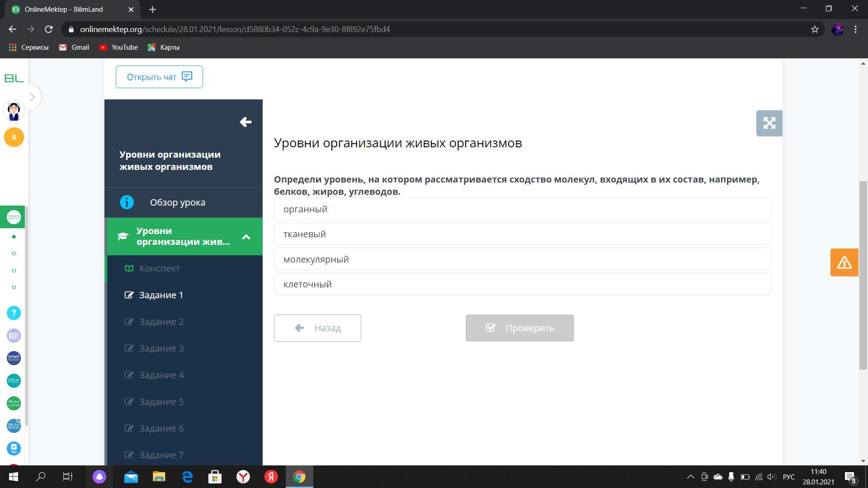Select the answer option «органный»
Screen dimensions: 868x488
pos(522,209)
